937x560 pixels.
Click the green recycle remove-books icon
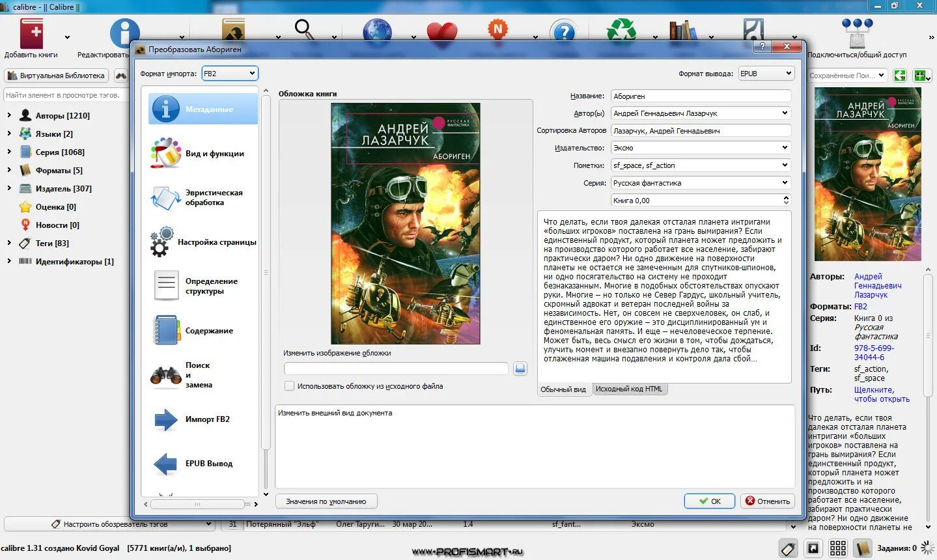tap(621, 30)
